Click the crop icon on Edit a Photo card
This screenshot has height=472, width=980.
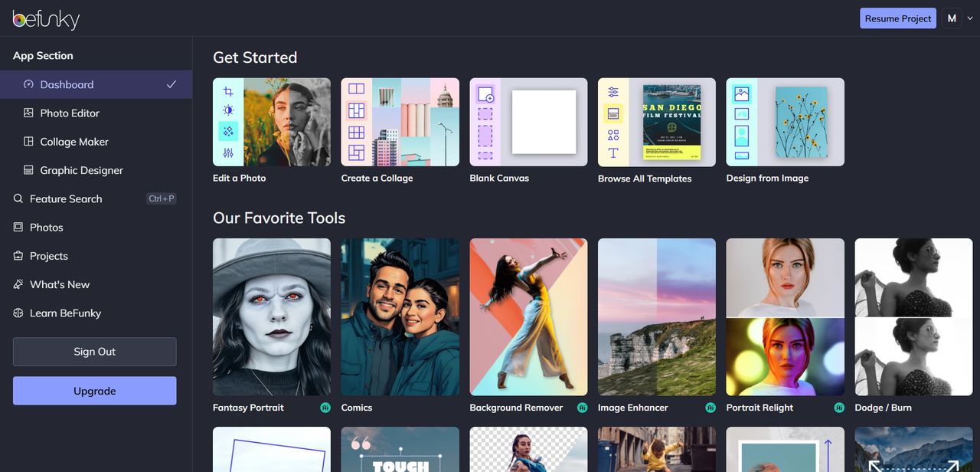[x=228, y=91]
